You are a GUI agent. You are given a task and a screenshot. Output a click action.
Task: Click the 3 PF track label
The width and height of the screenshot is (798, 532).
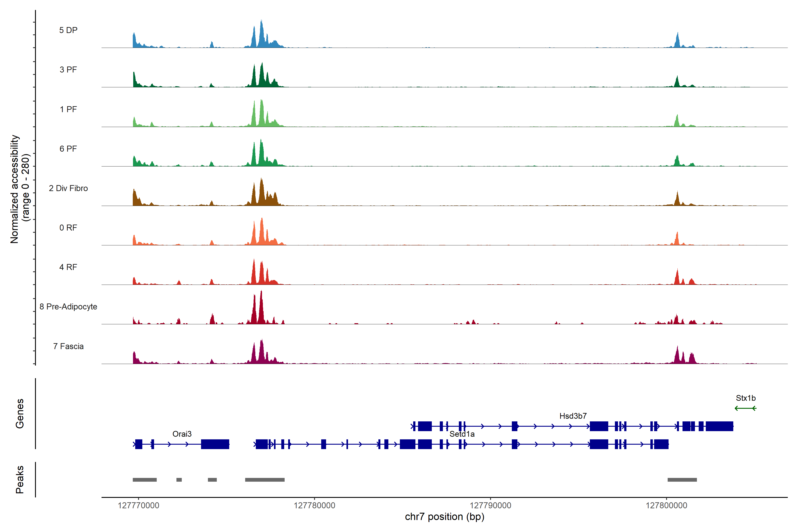coord(68,70)
